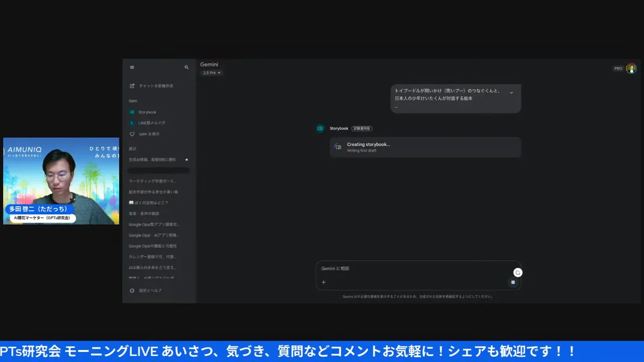Screen dimensions: 644x362
Task: Click the settings gear icon
Action: pyautogui.click(x=132, y=291)
